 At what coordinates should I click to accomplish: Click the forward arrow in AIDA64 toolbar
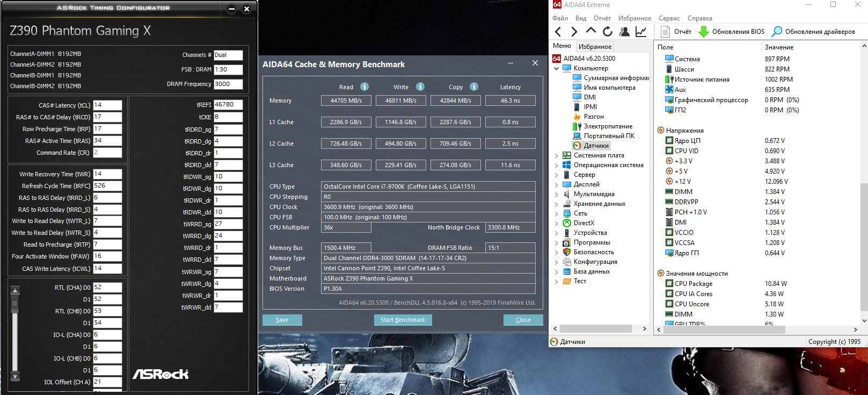click(x=574, y=32)
